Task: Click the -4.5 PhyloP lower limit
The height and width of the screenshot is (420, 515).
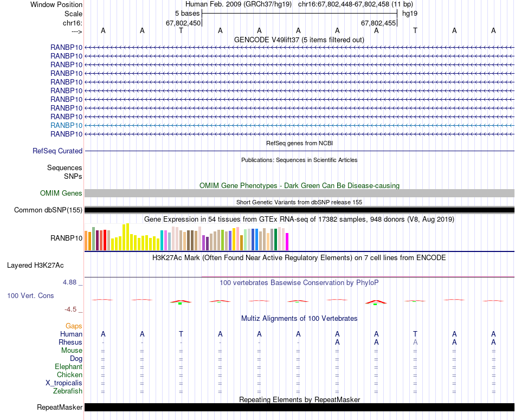Action: coord(70,309)
